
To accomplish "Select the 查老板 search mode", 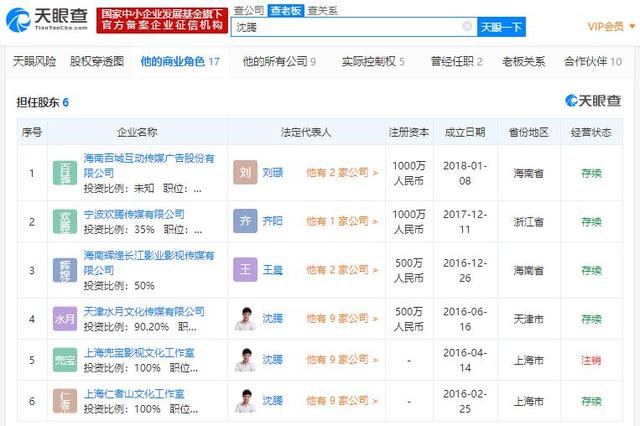I will tap(286, 11).
